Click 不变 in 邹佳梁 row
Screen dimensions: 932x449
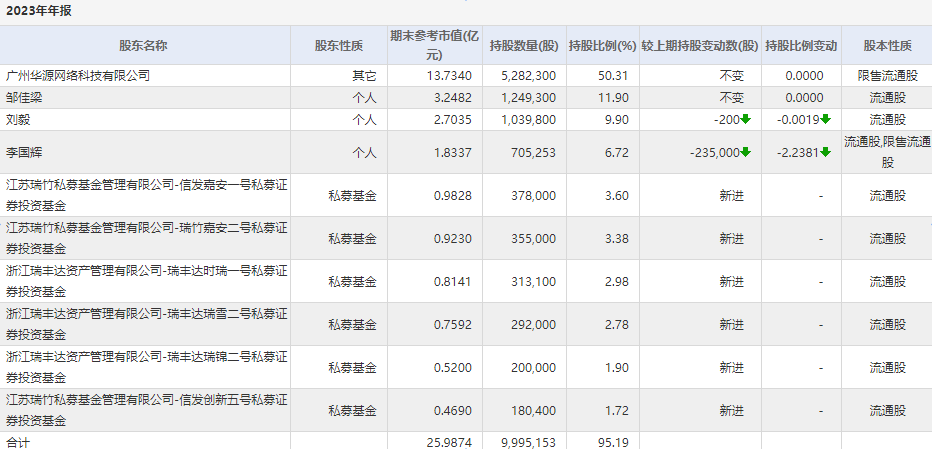(x=731, y=98)
